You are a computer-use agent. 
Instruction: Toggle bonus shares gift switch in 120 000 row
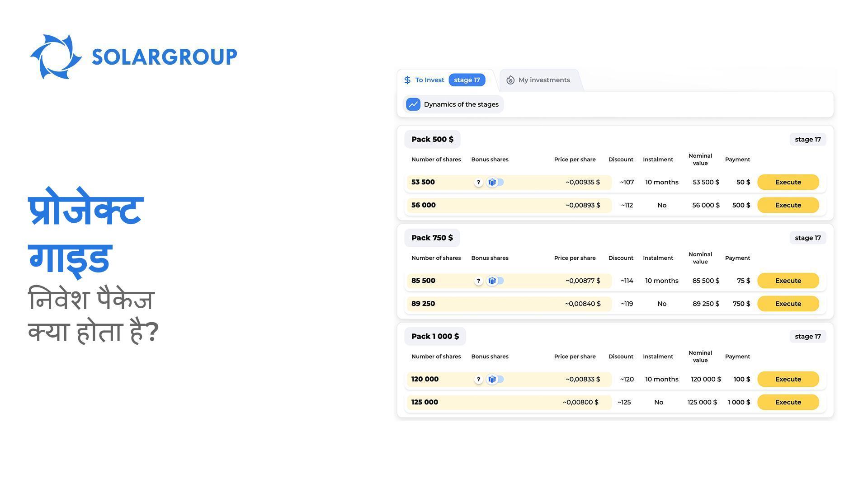(x=495, y=379)
